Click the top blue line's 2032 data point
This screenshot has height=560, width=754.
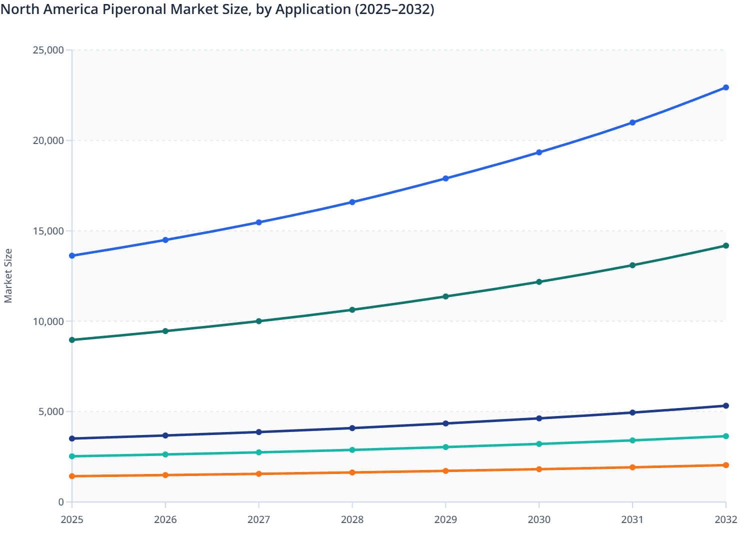[725, 87]
